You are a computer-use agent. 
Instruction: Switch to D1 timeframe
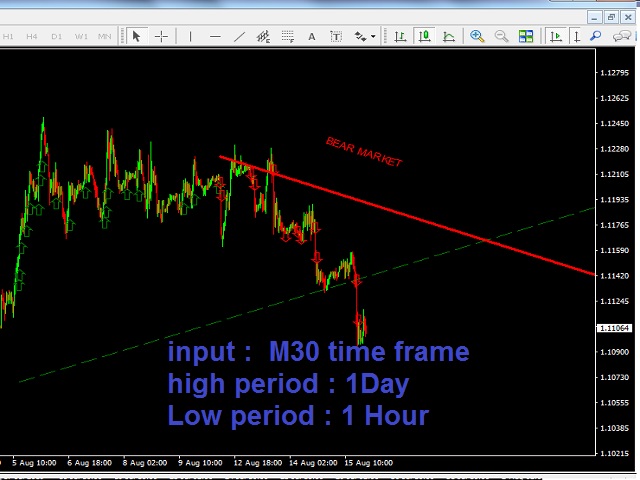[56, 36]
